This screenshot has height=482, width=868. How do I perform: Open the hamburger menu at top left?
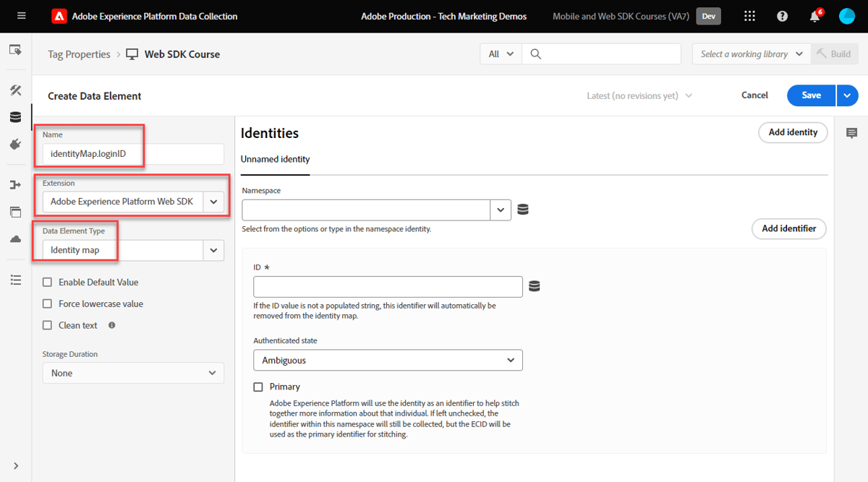[21, 15]
